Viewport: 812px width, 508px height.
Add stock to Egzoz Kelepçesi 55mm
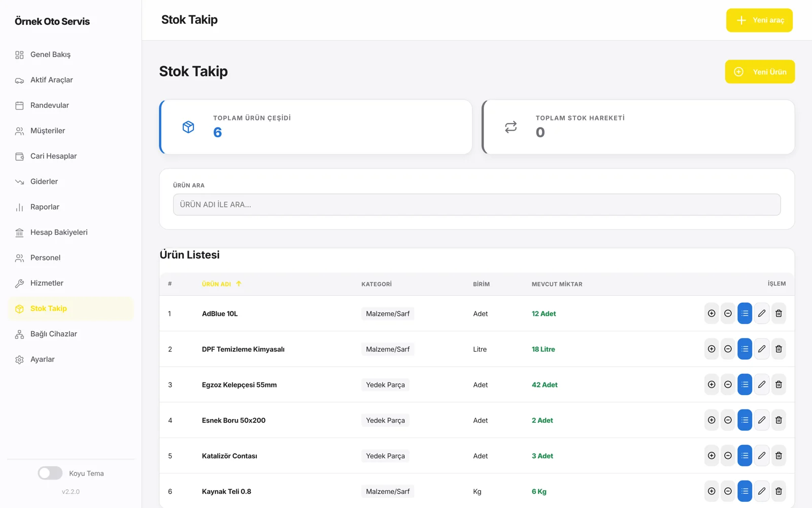[x=712, y=385]
